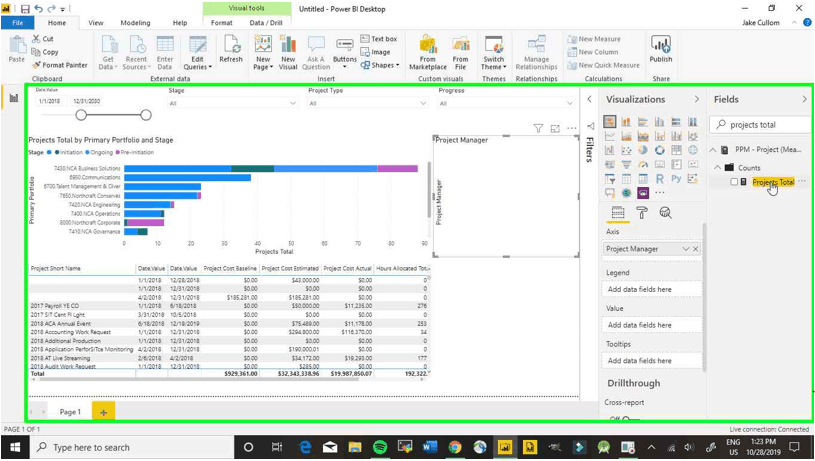Select the Slicer visualization
Image resolution: width=815 pixels, height=461 pixels.
(610, 179)
